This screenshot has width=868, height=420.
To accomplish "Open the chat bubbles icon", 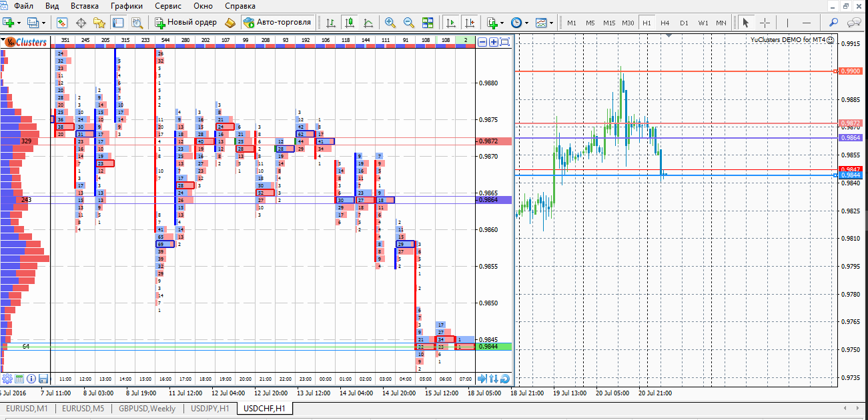I will point(854,22).
